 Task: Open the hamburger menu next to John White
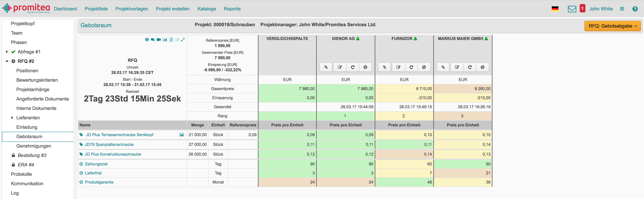[x=622, y=9]
